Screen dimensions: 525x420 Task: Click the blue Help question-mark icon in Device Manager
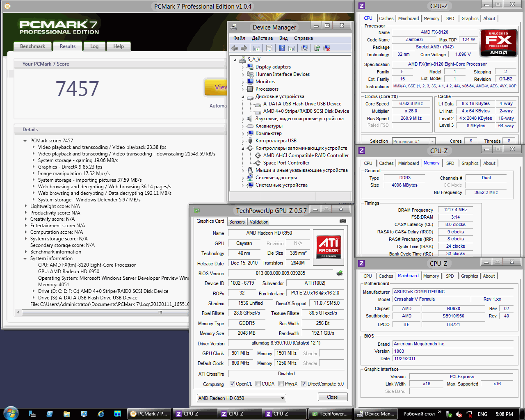pos(282,48)
